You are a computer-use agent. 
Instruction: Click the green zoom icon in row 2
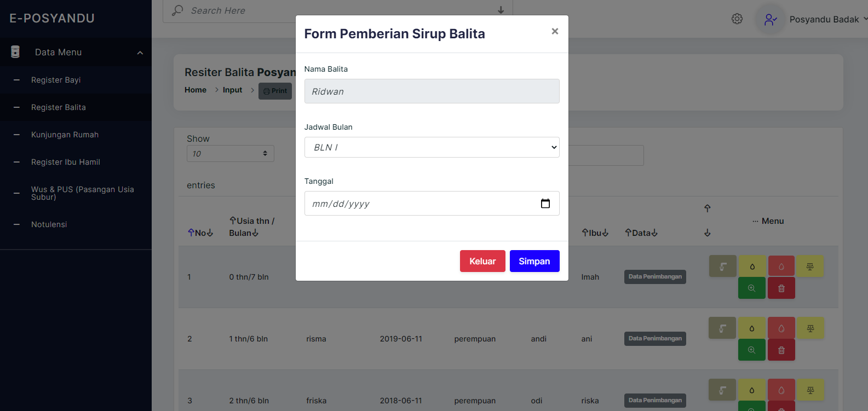(x=752, y=350)
